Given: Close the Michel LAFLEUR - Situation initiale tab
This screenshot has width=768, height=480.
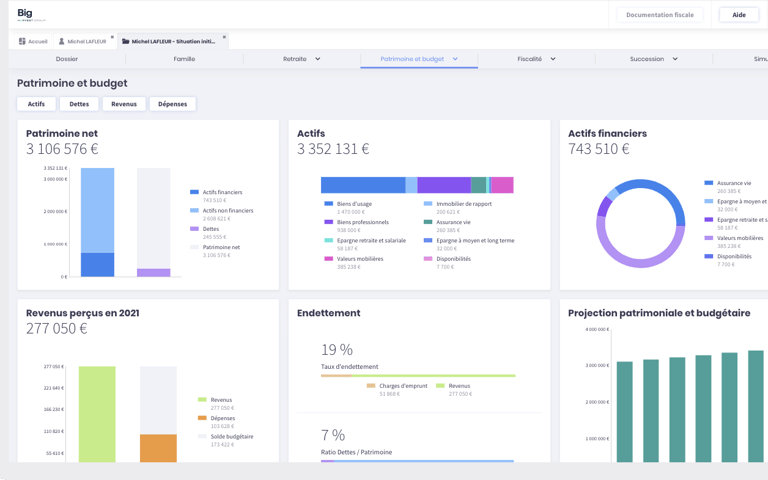Looking at the screenshot, I should 224,37.
